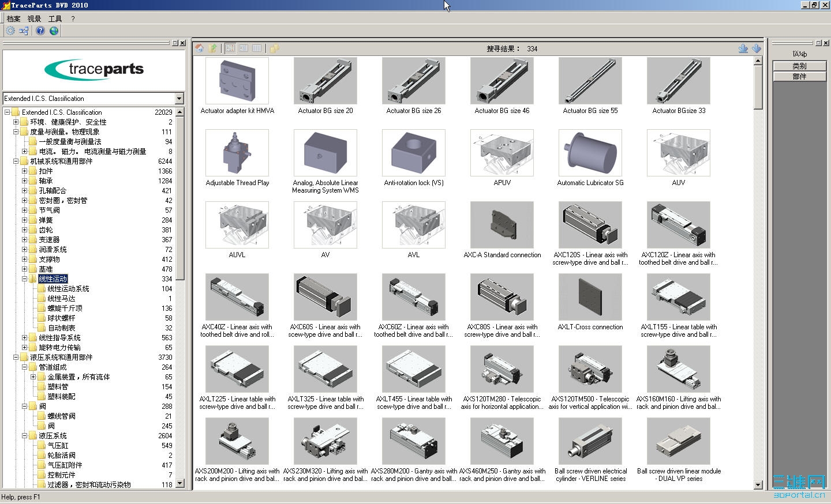Collapse the Extended I.C.S. Classification root node

click(8, 112)
